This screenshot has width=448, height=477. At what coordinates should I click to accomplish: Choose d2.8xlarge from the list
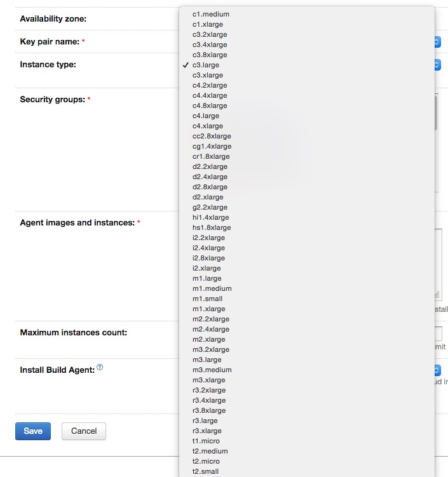click(x=307, y=187)
